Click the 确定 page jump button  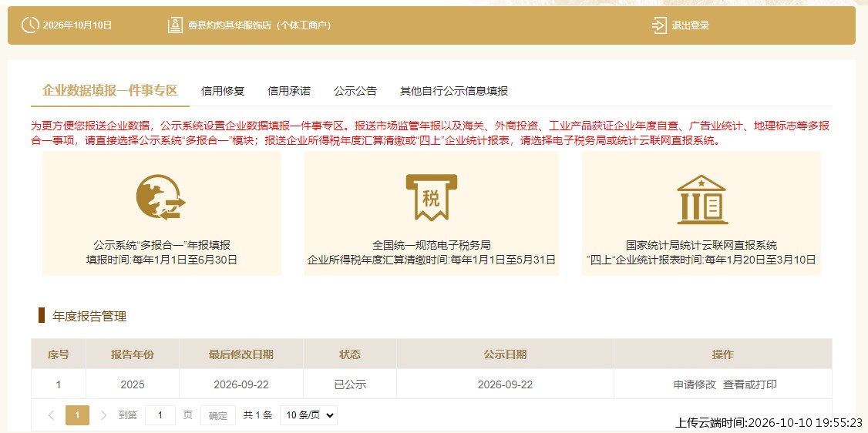click(x=218, y=415)
